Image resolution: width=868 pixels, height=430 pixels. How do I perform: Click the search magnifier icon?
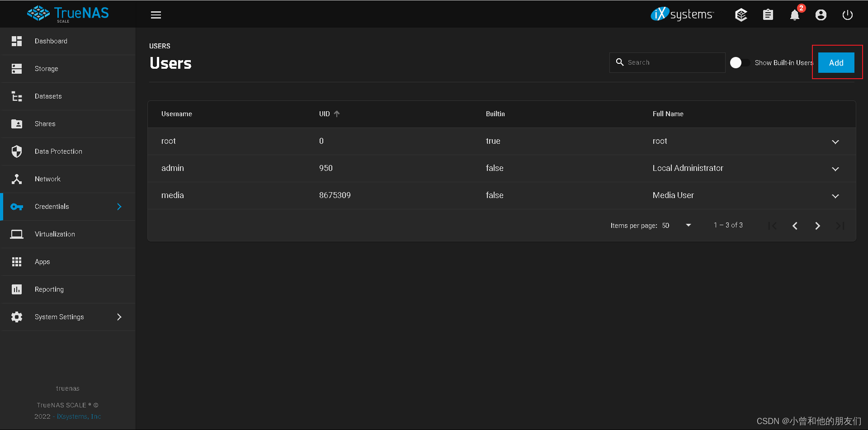point(620,62)
